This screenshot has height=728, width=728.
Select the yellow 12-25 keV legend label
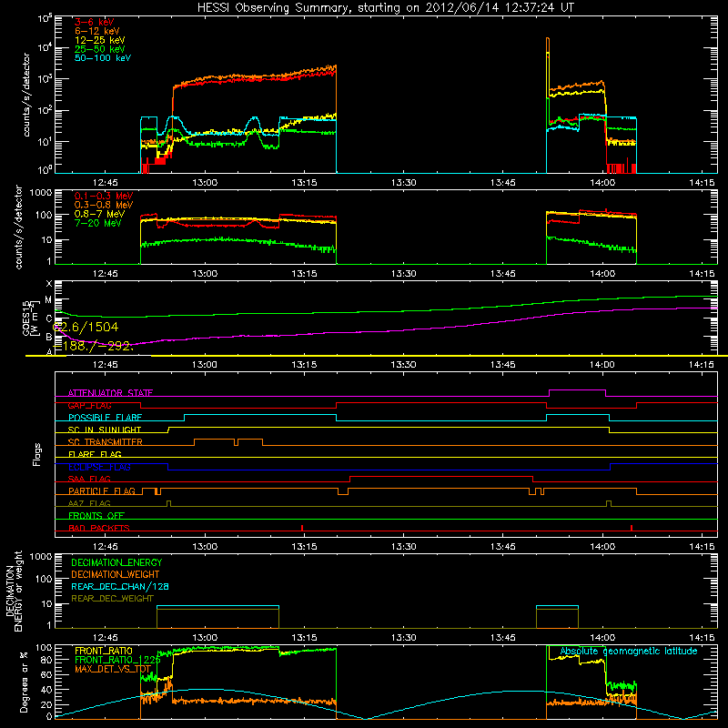point(99,40)
